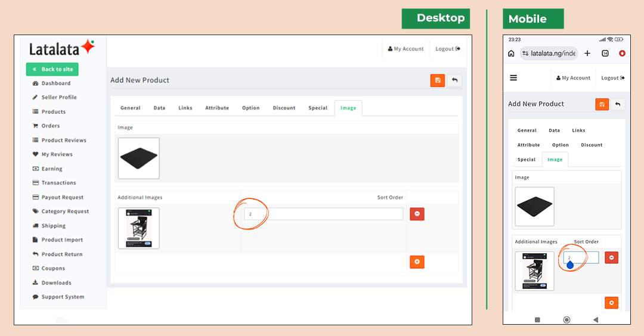Open My Account in mobile header
Screen dimensions: 644x336
coord(574,78)
